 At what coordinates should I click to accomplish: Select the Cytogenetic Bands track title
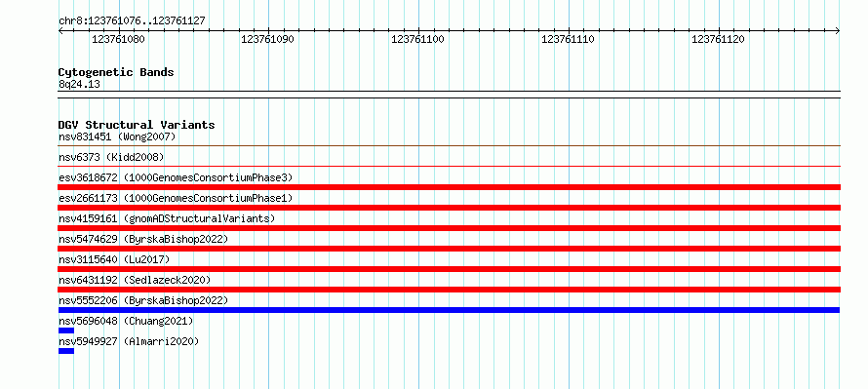pos(116,72)
